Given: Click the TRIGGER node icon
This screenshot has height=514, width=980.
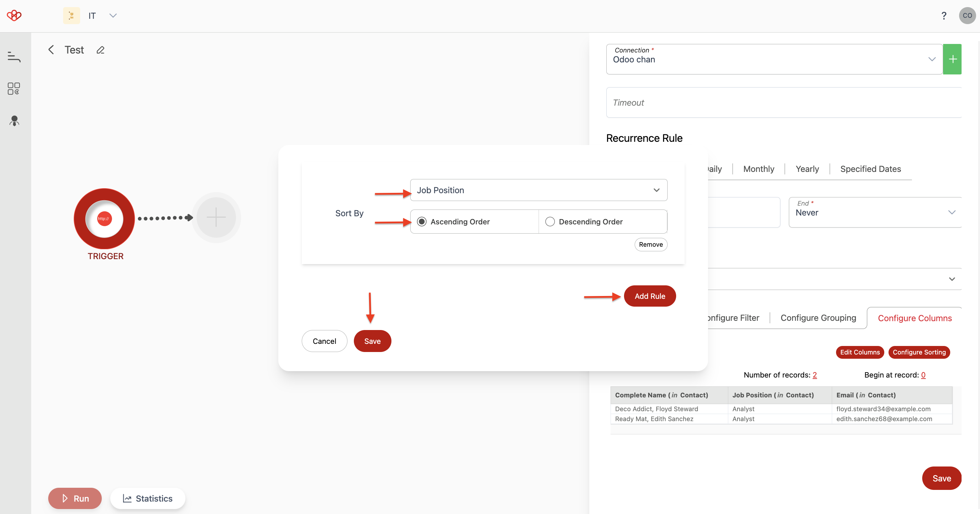Looking at the screenshot, I should pos(106,218).
